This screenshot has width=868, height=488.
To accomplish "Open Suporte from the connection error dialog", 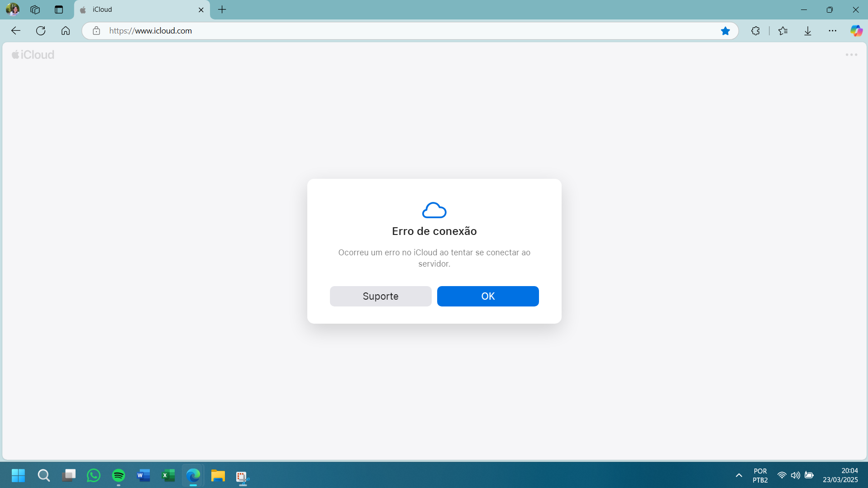I will [x=381, y=296].
